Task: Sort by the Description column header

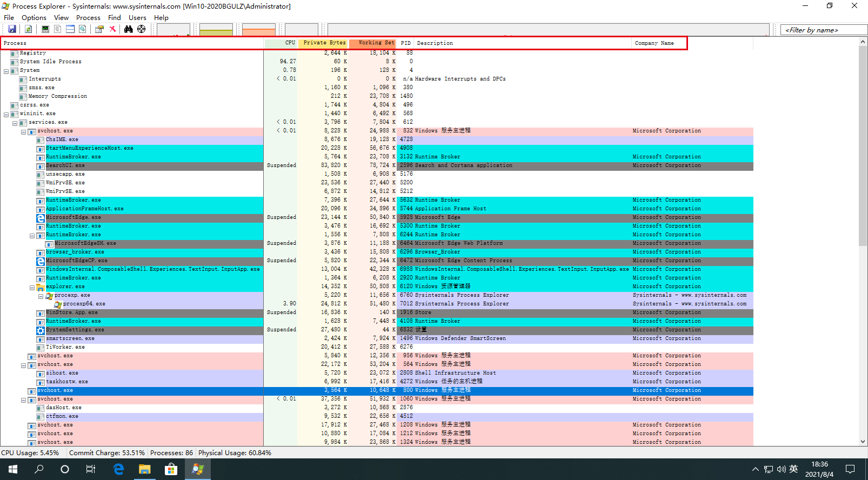Action: pyautogui.click(x=523, y=43)
